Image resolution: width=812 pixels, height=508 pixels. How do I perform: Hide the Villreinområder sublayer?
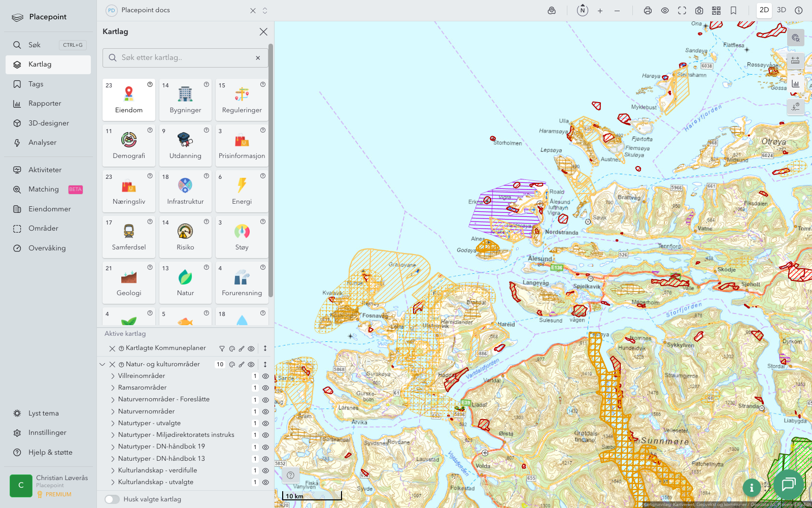tap(265, 376)
